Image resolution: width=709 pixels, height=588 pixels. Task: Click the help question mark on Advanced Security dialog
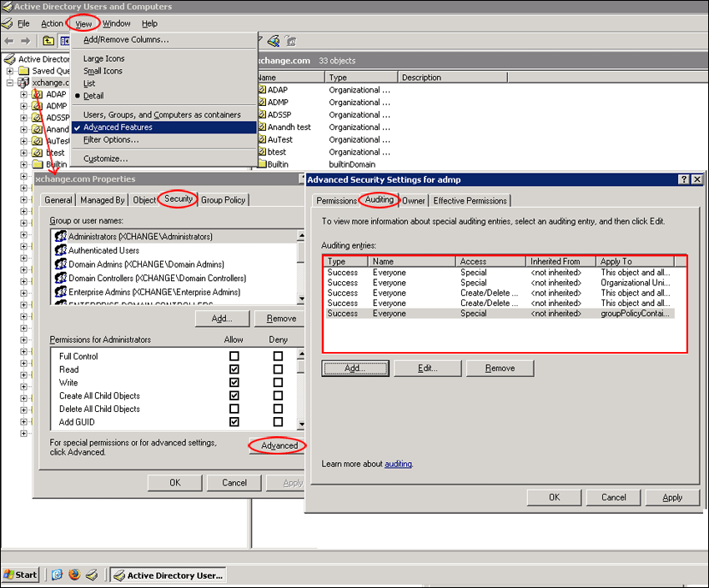(x=684, y=179)
